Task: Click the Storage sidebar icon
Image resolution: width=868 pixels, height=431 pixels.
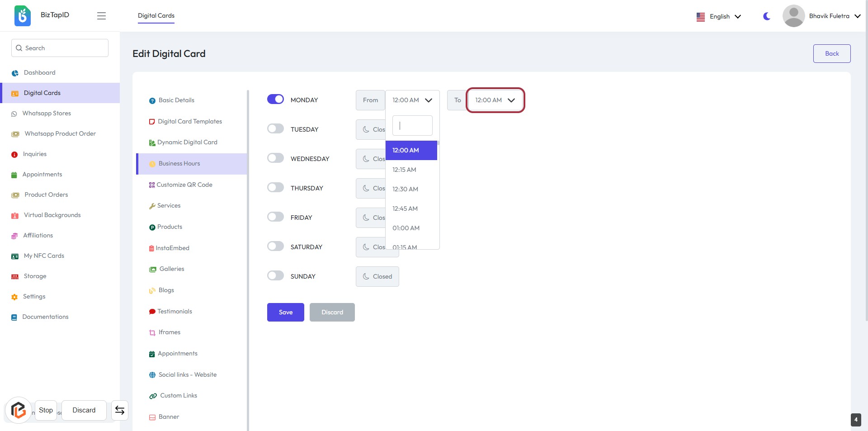Action: click(15, 276)
